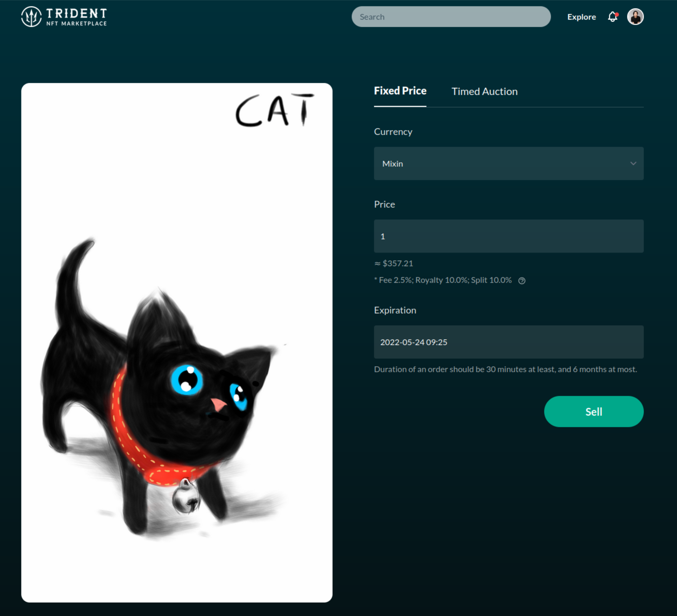677x616 pixels.
Task: Open the currency selector dropdown
Action: pos(508,163)
